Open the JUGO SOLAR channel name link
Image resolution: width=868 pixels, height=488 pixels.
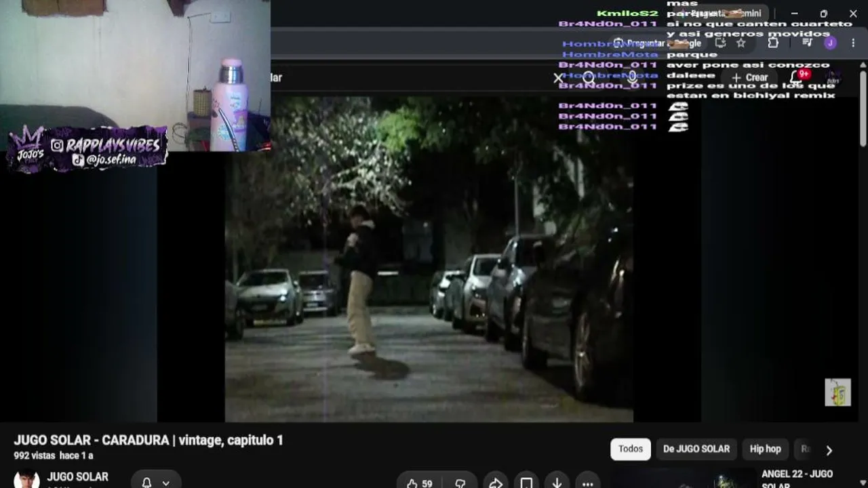78,477
